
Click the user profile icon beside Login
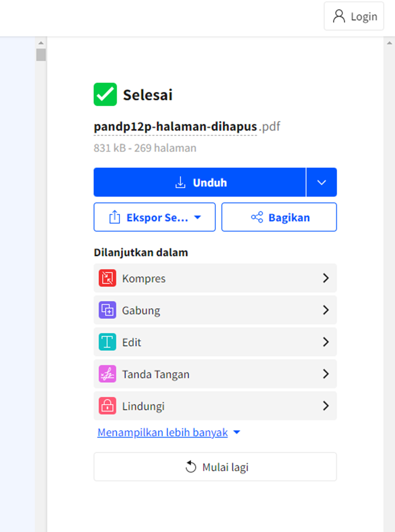(339, 16)
